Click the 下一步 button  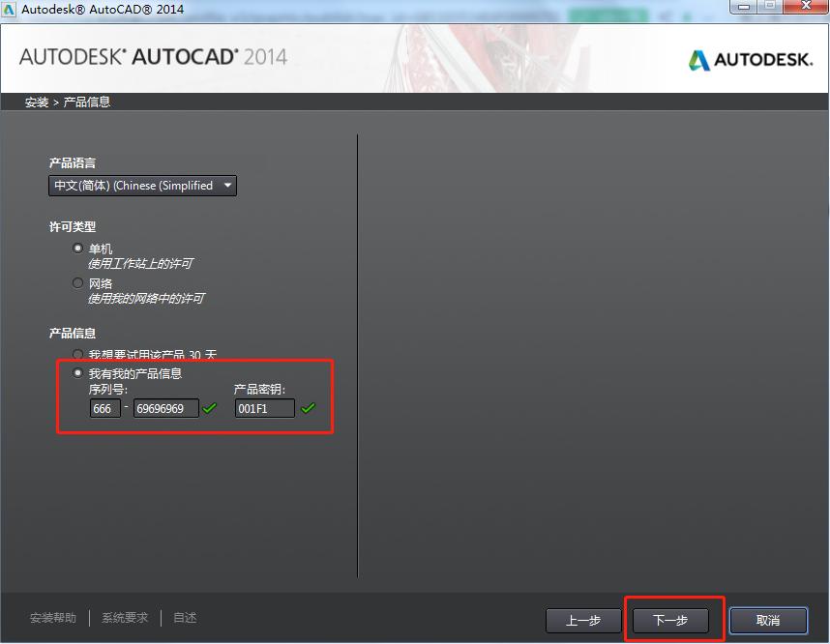(x=671, y=621)
